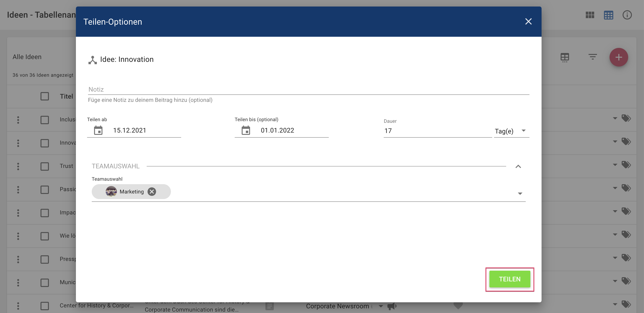Click the green TEILEN button
This screenshot has width=644, height=313.
tap(509, 279)
